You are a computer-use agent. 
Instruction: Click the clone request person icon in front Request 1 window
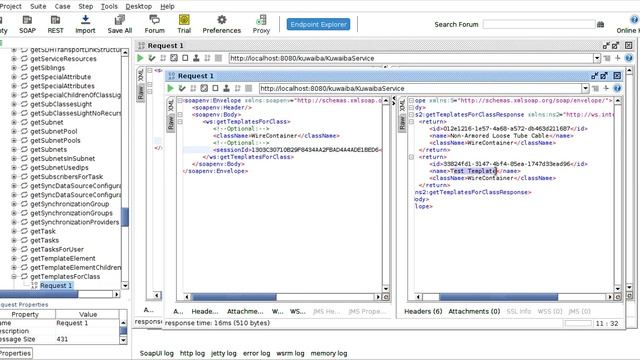click(x=226, y=88)
